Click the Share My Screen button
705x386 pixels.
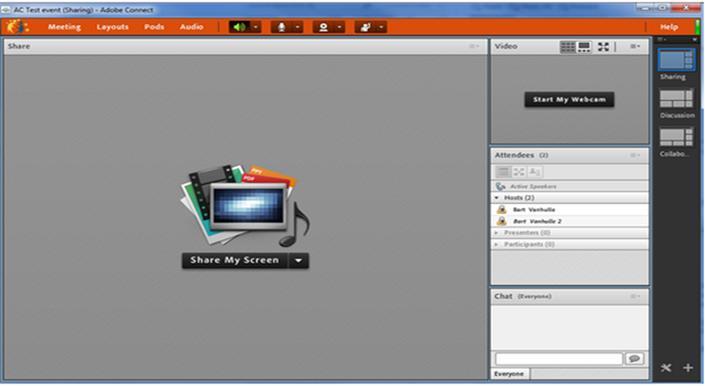point(235,261)
